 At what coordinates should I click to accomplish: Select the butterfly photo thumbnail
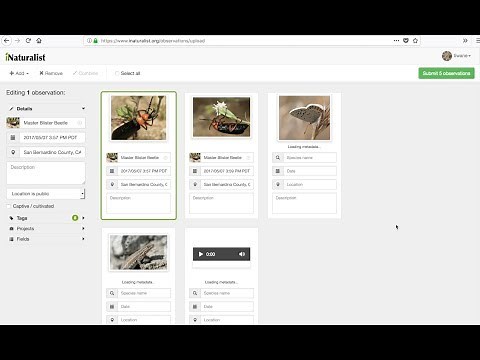click(304, 118)
